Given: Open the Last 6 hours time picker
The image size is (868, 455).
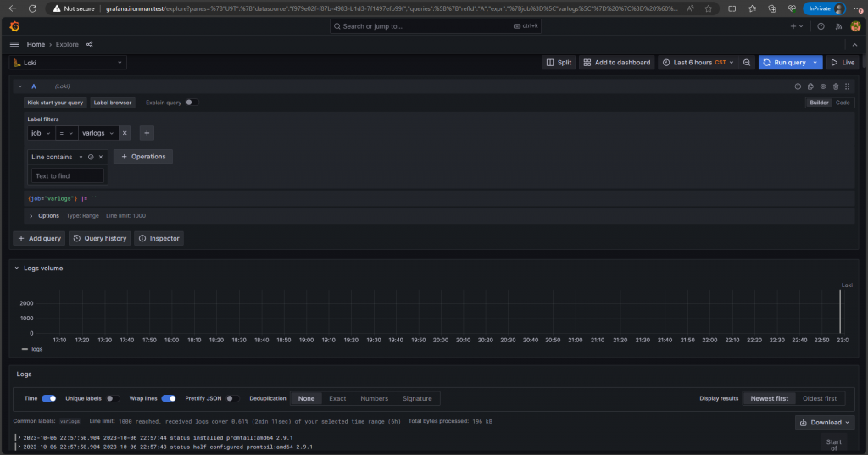Looking at the screenshot, I should pyautogui.click(x=698, y=63).
